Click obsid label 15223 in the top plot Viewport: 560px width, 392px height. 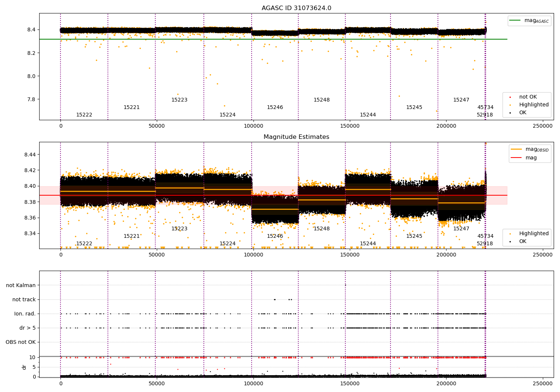click(179, 100)
